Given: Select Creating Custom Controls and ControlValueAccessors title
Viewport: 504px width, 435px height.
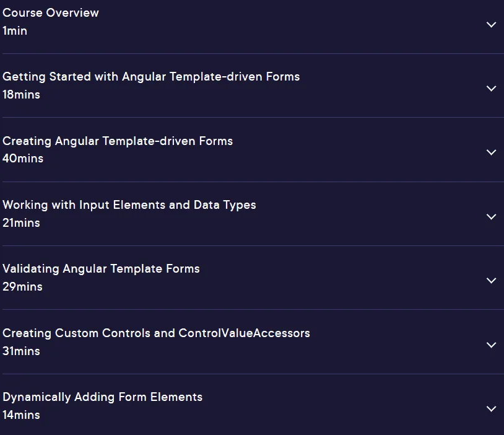Looking at the screenshot, I should [156, 333].
